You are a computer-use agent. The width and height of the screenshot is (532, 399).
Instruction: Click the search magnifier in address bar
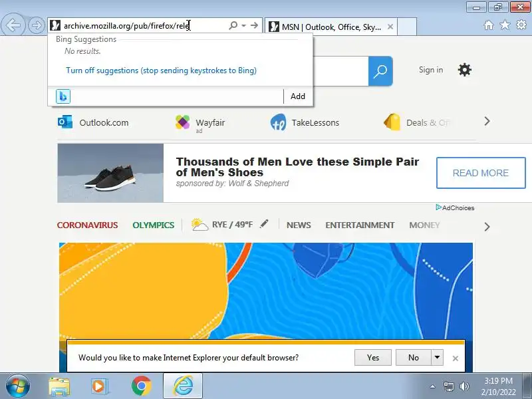[x=233, y=25]
